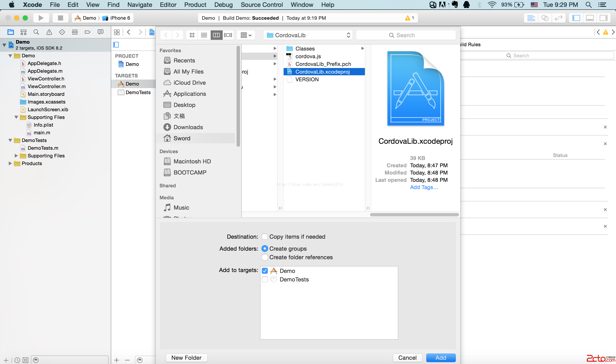The width and height of the screenshot is (616, 364).
Task: Click the Run play button in toolbar
Action: click(x=41, y=18)
